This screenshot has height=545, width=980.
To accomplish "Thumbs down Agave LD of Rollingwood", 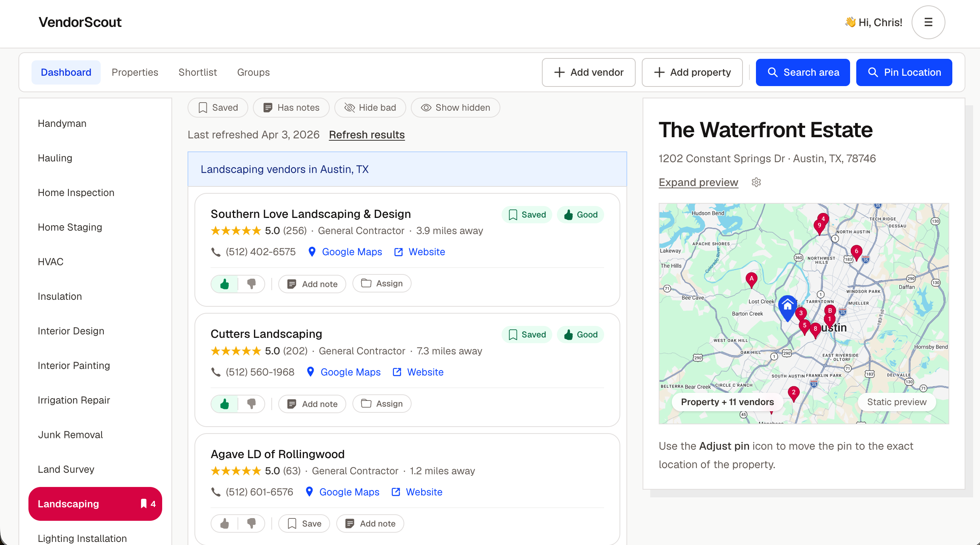I will pyautogui.click(x=252, y=523).
